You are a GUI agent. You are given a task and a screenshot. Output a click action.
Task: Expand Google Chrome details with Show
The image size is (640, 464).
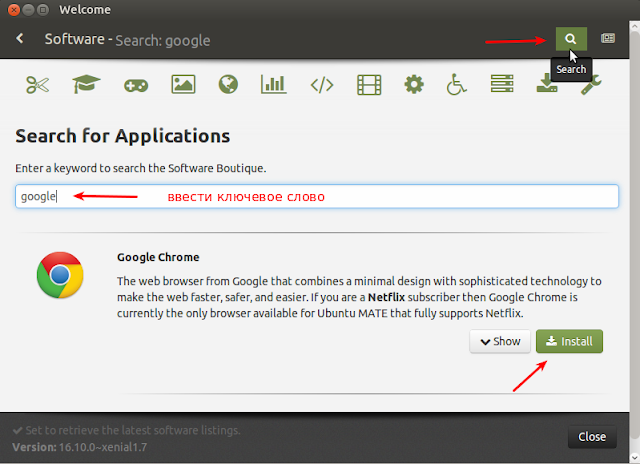click(x=500, y=341)
